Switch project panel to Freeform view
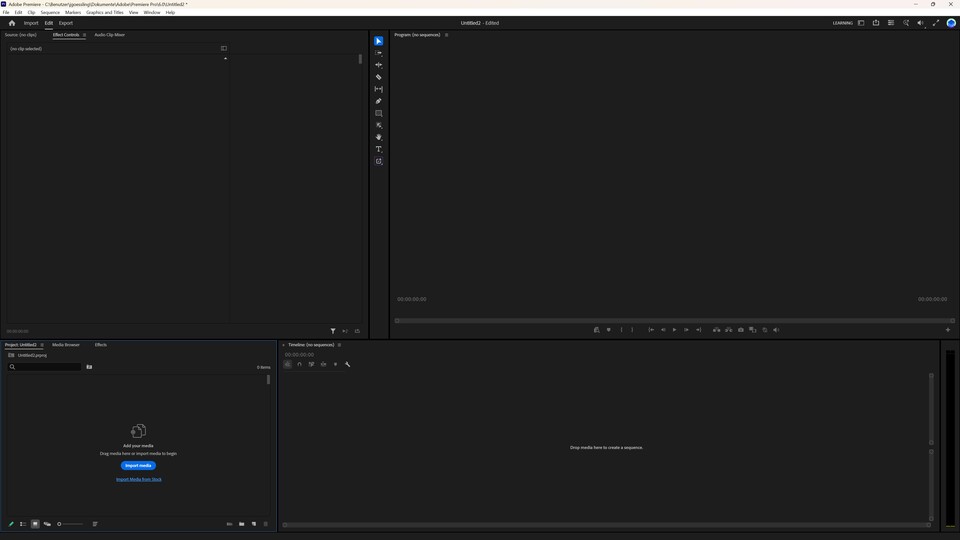Image resolution: width=960 pixels, height=540 pixels. (x=47, y=524)
